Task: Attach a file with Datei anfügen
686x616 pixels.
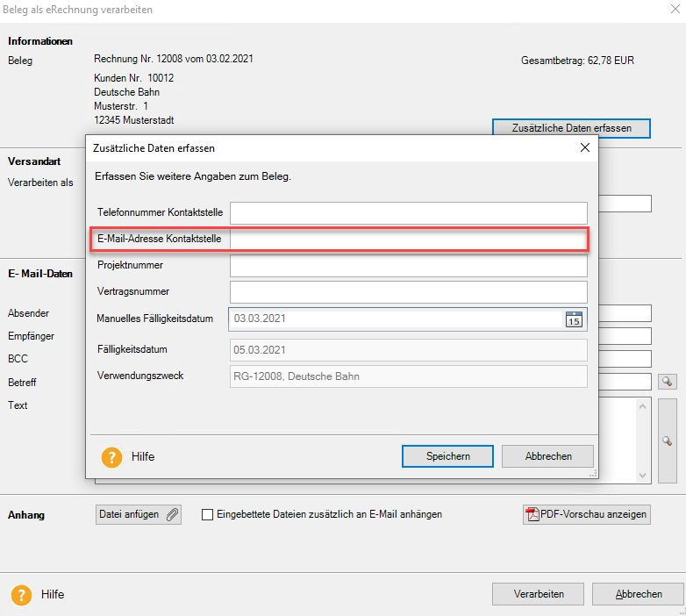Action: tap(138, 515)
